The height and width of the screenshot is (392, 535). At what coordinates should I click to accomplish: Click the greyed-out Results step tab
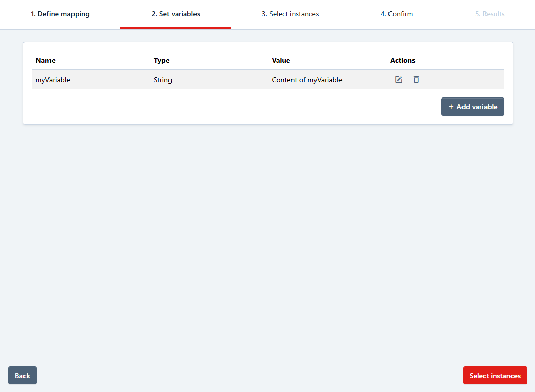(x=490, y=14)
